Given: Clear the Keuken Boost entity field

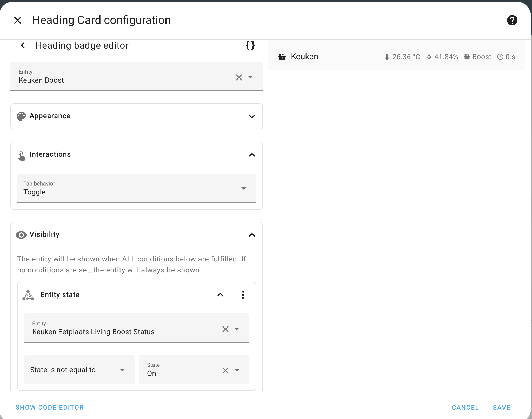Looking at the screenshot, I should [x=239, y=77].
